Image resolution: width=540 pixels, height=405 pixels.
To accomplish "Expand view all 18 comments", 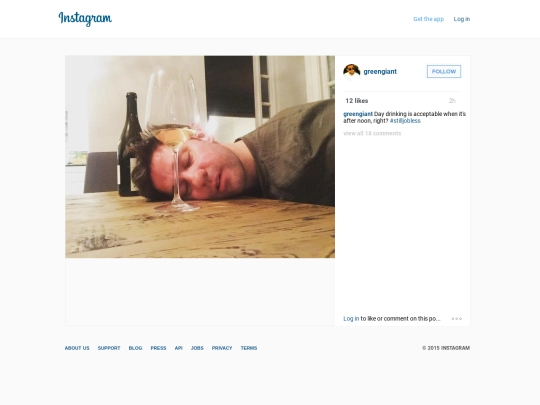I will (372, 133).
